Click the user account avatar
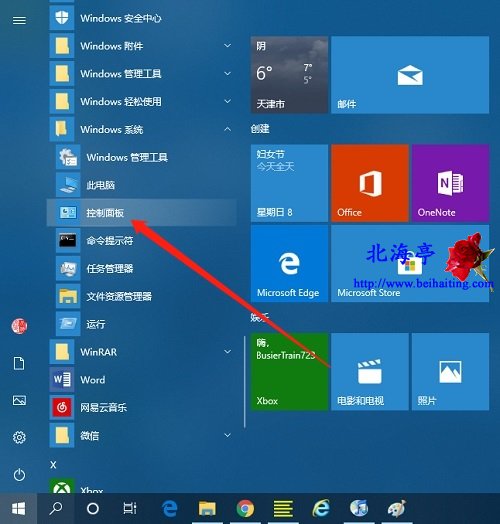 [x=19, y=326]
